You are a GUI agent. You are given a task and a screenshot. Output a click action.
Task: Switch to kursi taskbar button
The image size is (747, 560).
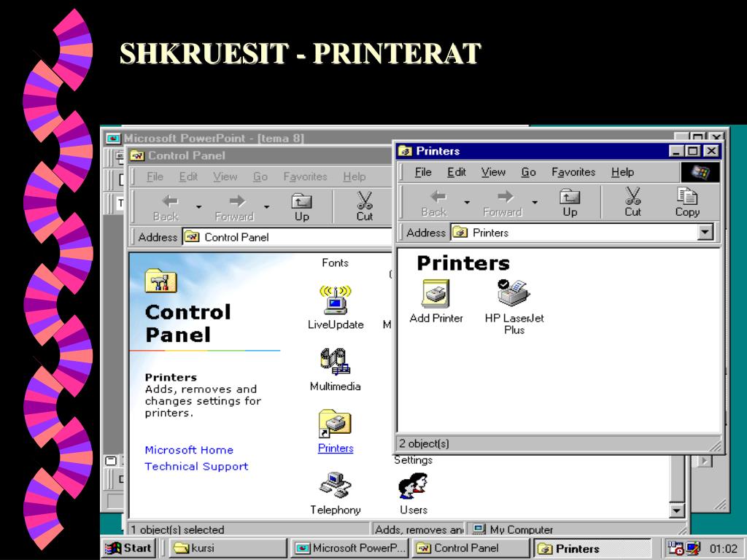[228, 548]
